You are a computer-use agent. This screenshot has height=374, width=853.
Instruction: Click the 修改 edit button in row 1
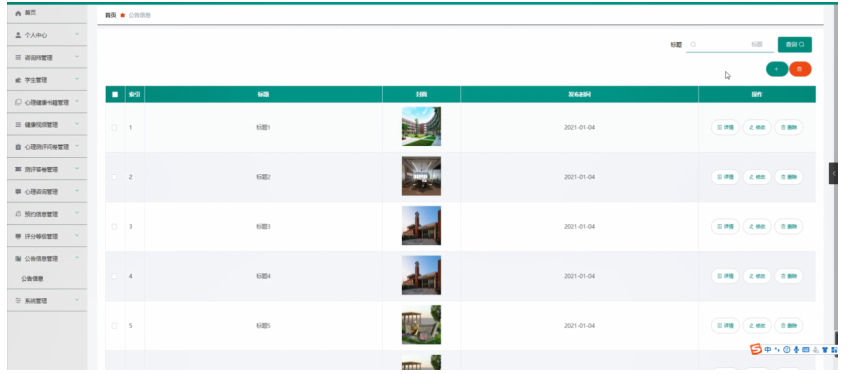click(757, 127)
